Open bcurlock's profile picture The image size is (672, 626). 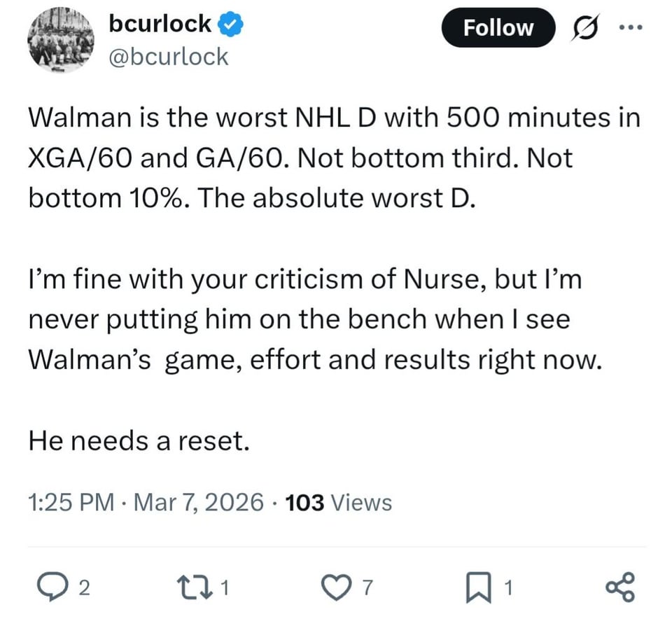[61, 39]
